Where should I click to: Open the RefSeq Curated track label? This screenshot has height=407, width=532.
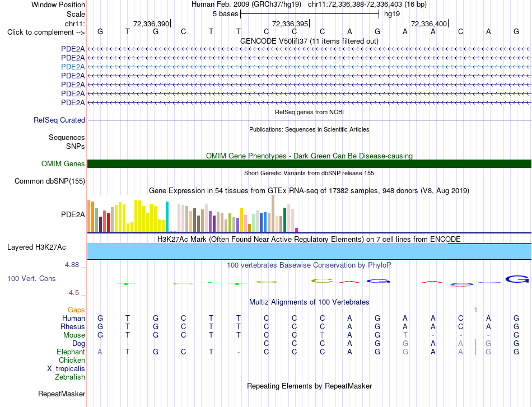point(59,120)
